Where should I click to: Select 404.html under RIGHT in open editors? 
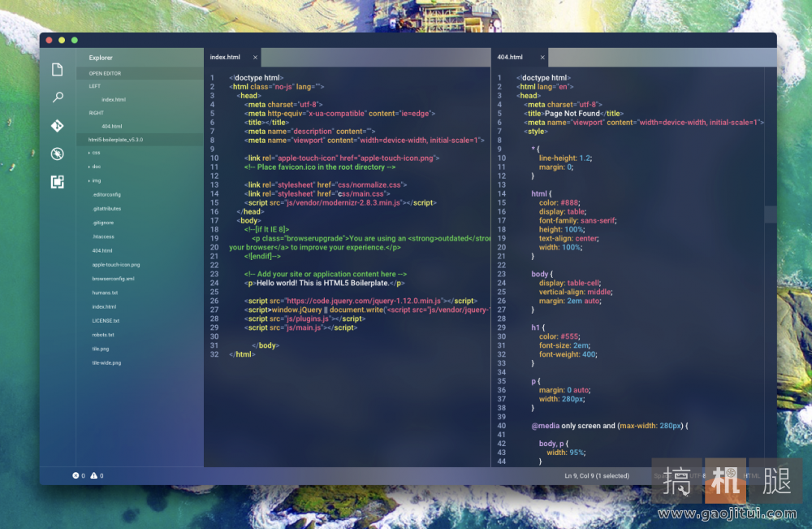112,127
